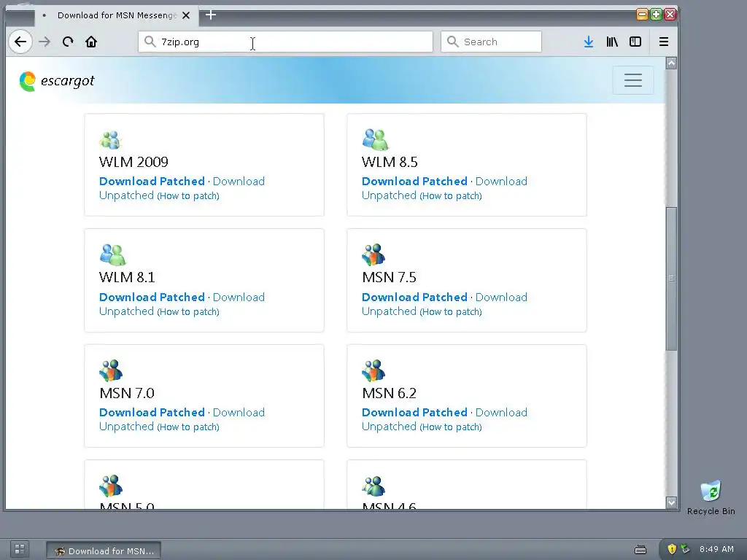Click the yellow security shield tray icon
747x560 pixels.
672,549
